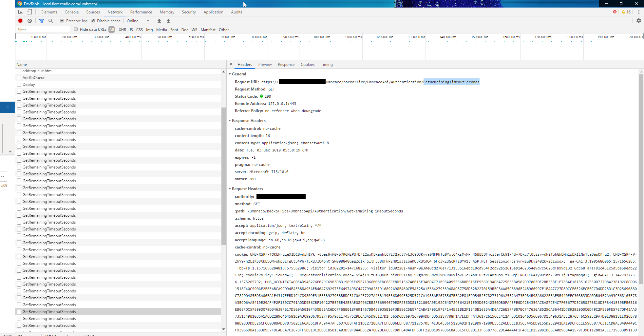
Task: Collapse the General headers section
Action: click(x=230, y=74)
